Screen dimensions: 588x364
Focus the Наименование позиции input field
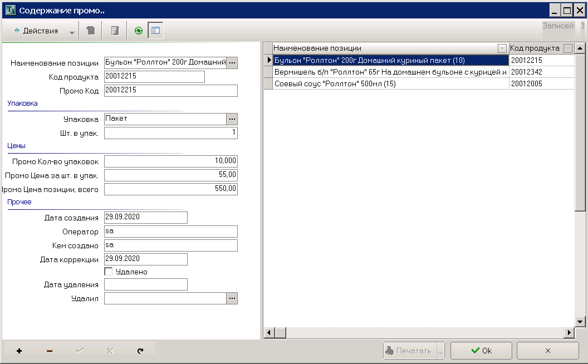[x=165, y=62]
